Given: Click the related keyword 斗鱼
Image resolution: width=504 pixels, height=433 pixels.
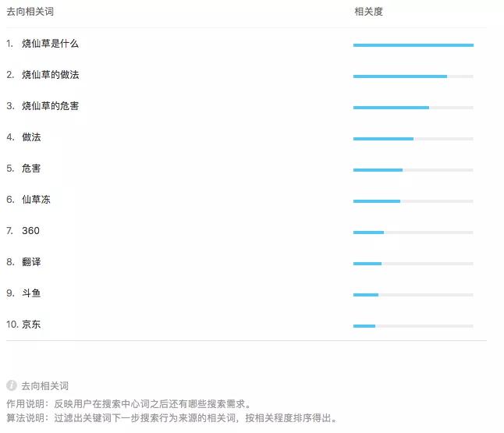Looking at the screenshot, I should 31,293.
